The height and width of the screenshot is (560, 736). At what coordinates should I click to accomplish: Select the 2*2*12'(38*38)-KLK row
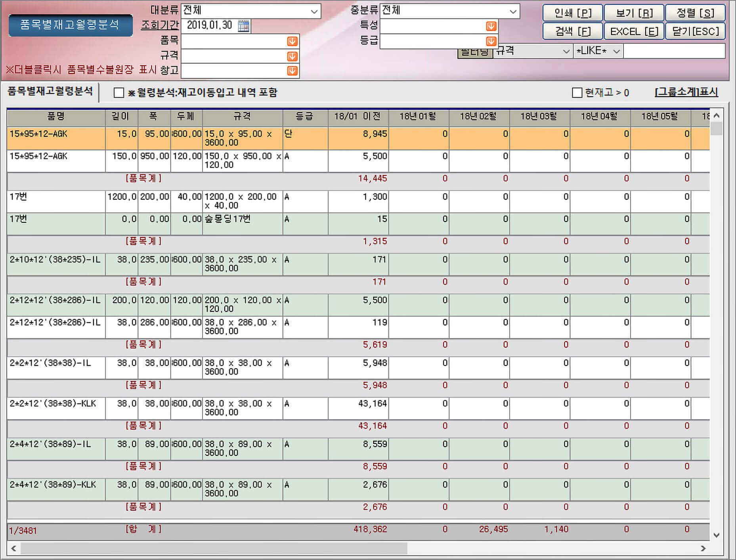[358, 409]
